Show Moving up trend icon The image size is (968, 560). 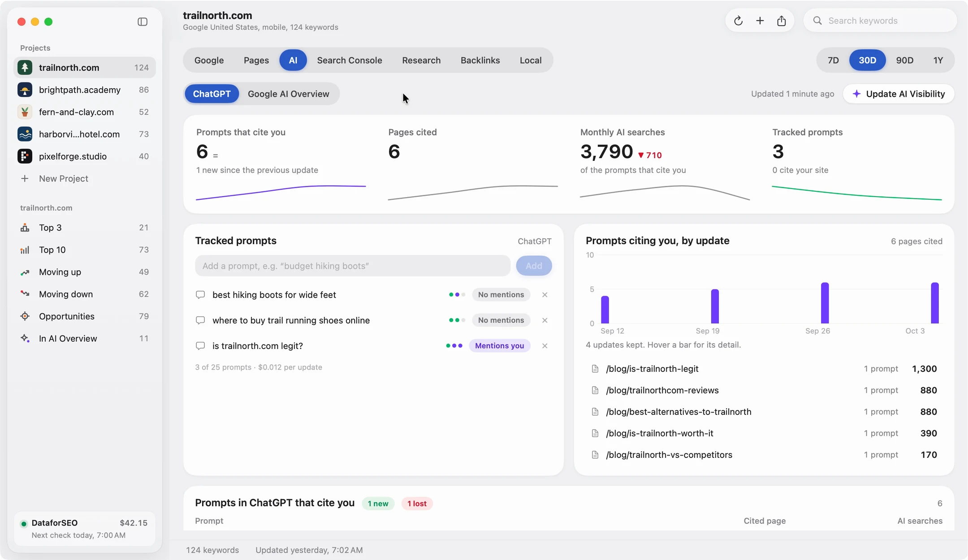click(x=25, y=272)
